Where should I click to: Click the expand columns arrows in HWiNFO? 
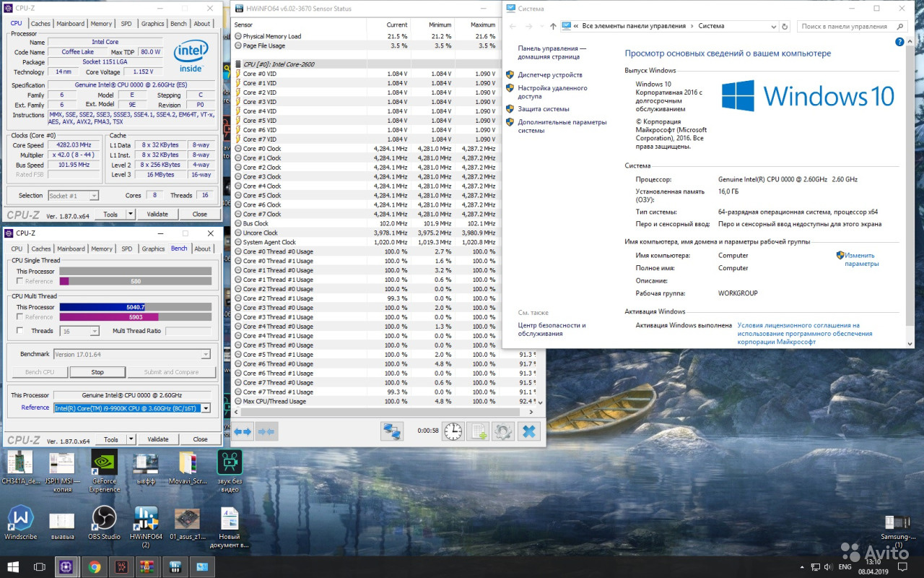[x=243, y=431]
